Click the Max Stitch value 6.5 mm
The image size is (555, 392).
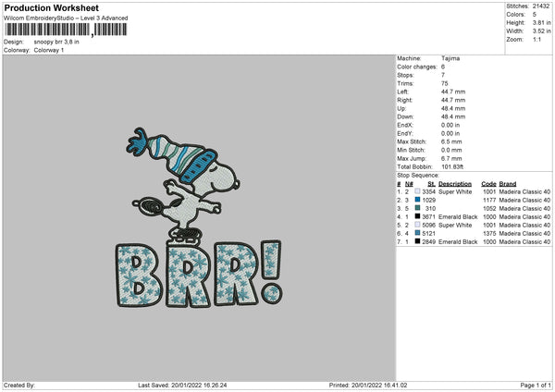[451, 141]
